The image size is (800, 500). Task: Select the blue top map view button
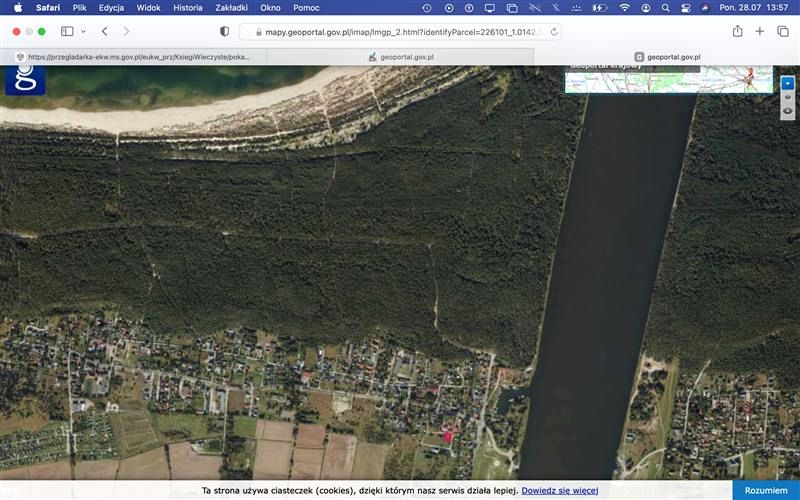pyautogui.click(x=788, y=82)
